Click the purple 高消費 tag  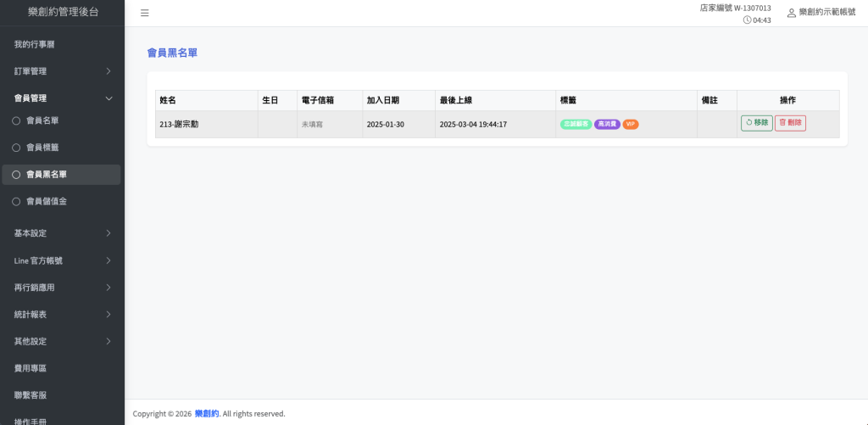coord(607,124)
